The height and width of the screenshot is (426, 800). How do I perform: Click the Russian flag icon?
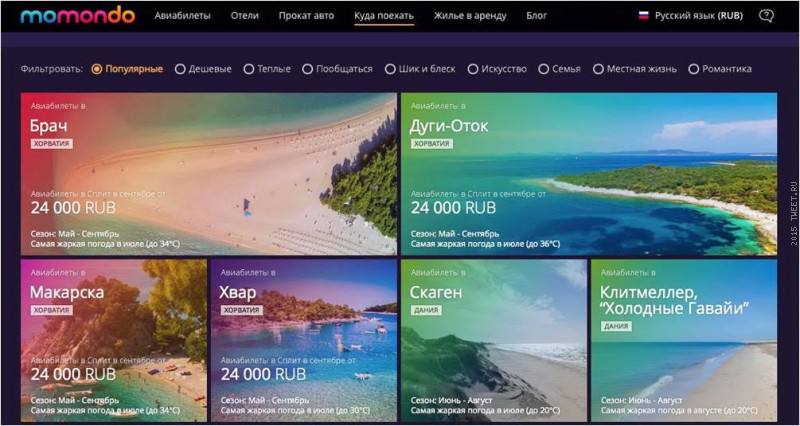pos(643,16)
